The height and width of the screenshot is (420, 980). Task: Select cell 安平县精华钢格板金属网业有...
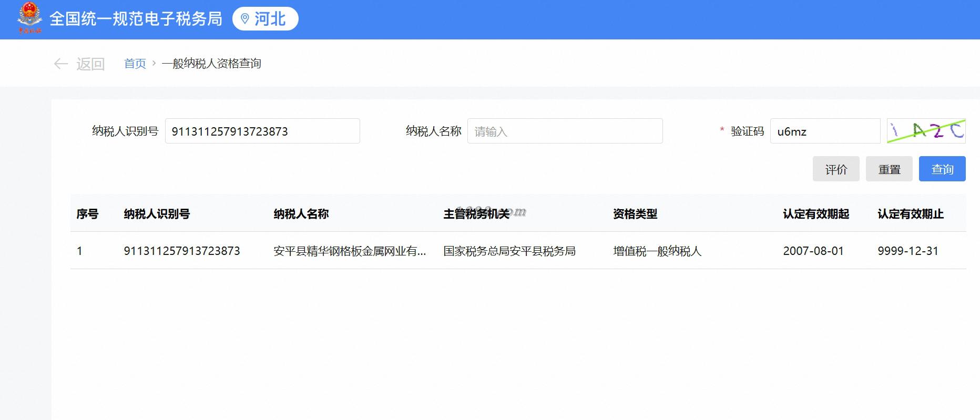(350, 251)
